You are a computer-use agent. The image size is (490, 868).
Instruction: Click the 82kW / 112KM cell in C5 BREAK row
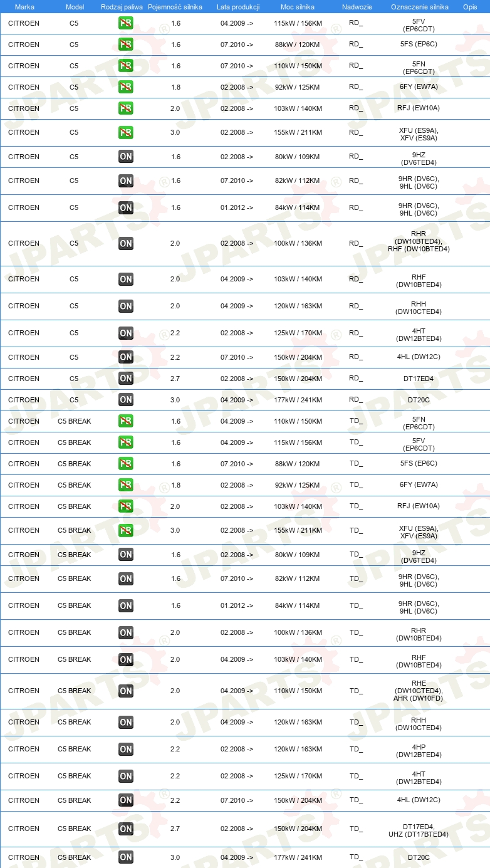[x=298, y=578]
